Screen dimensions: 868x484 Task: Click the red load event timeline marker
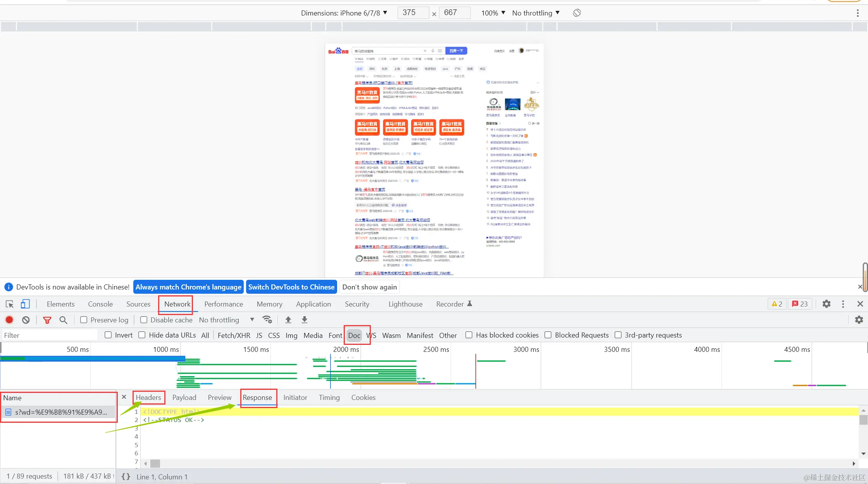tap(475, 371)
